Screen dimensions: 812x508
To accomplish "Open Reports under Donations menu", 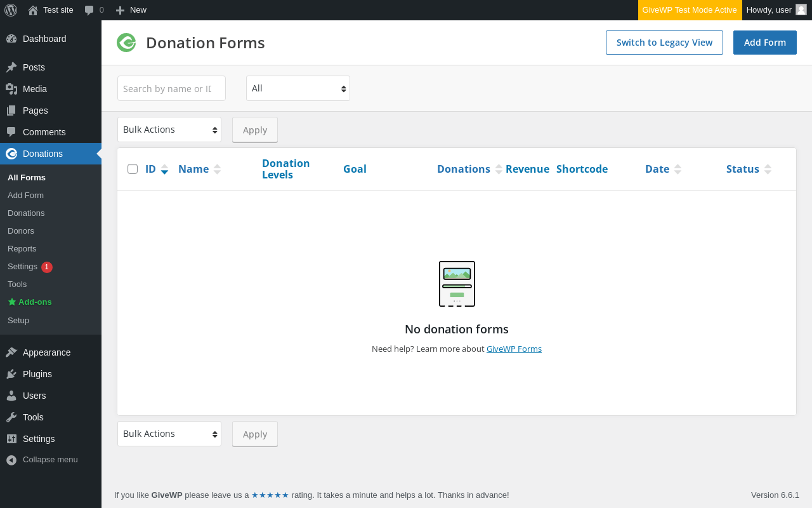I will 22,249.
